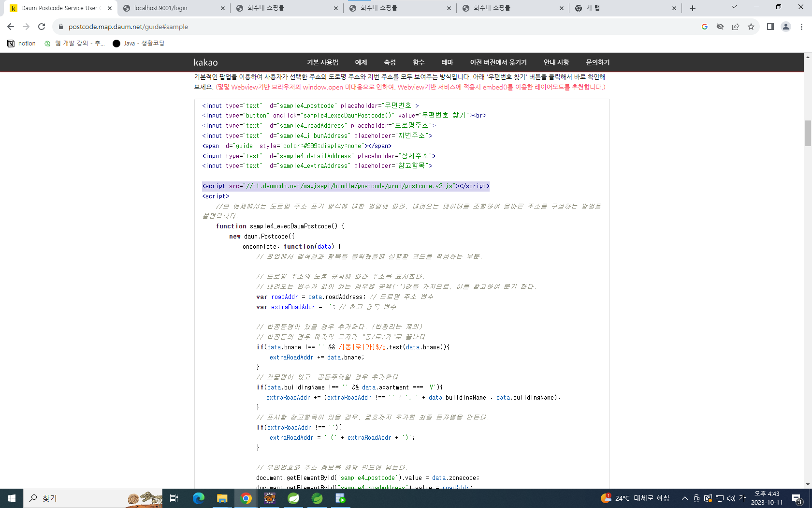Close the localhost:9001/login tab
Image resolution: width=812 pixels, height=508 pixels.
(x=223, y=8)
